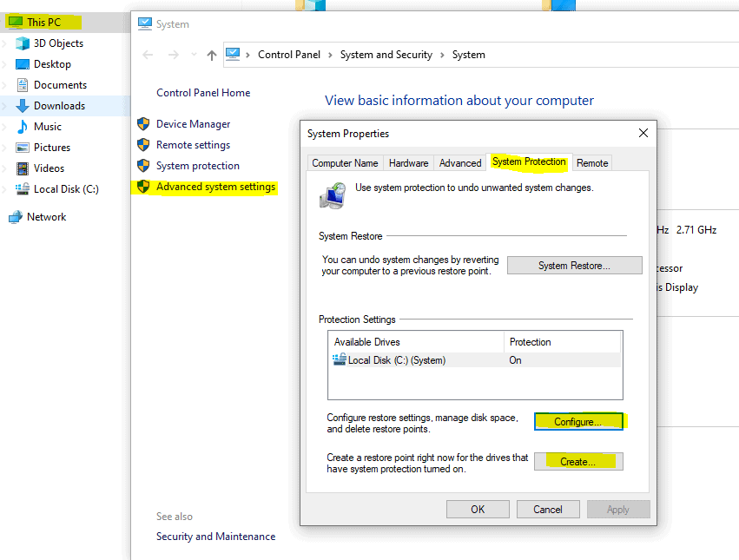Click the Network icon in sidebar
The image size is (739, 560).
(x=16, y=217)
